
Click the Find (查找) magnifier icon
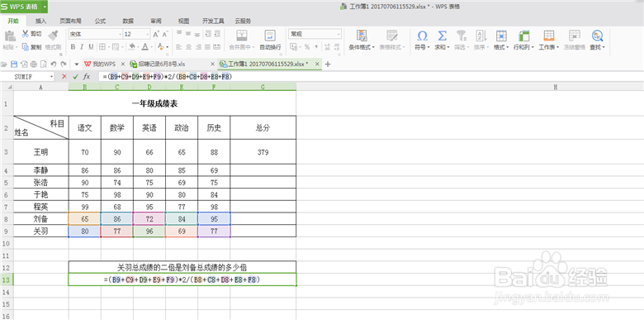[597, 36]
